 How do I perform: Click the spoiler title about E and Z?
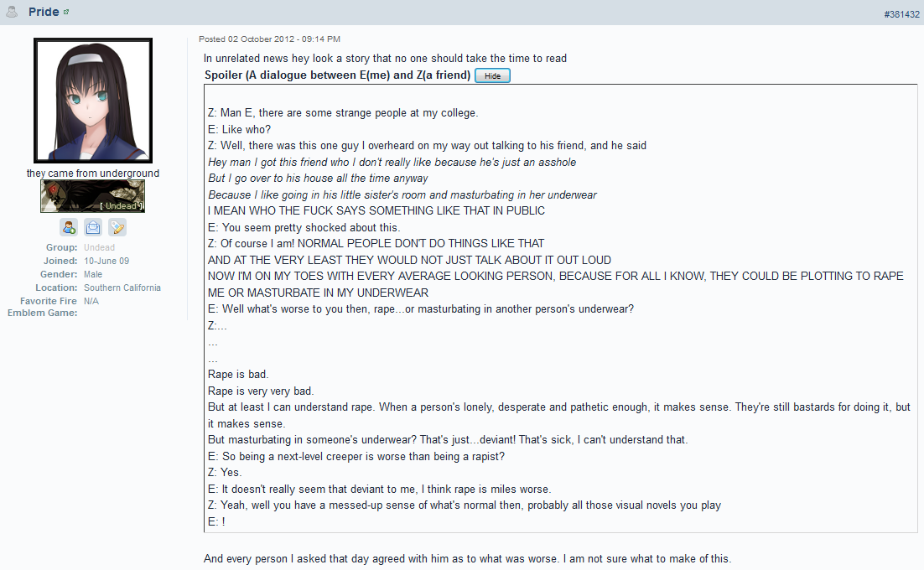point(337,75)
